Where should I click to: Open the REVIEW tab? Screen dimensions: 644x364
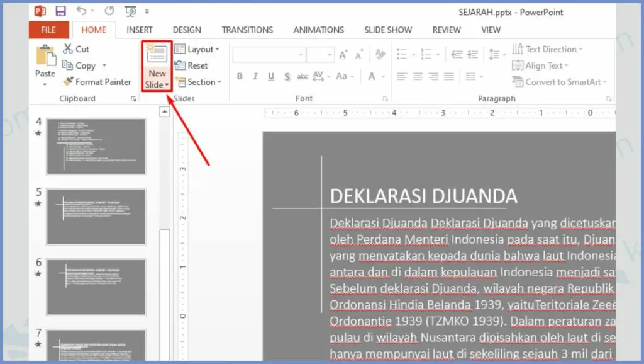[x=447, y=30]
